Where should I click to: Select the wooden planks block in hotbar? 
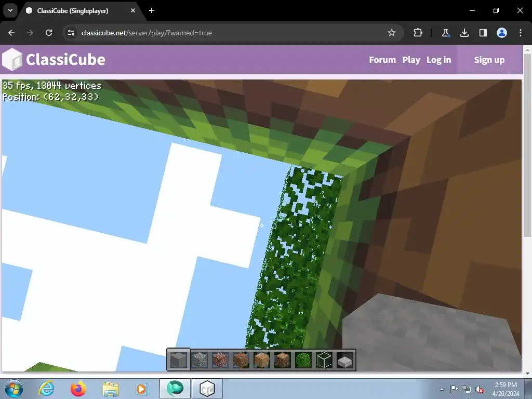click(x=262, y=360)
